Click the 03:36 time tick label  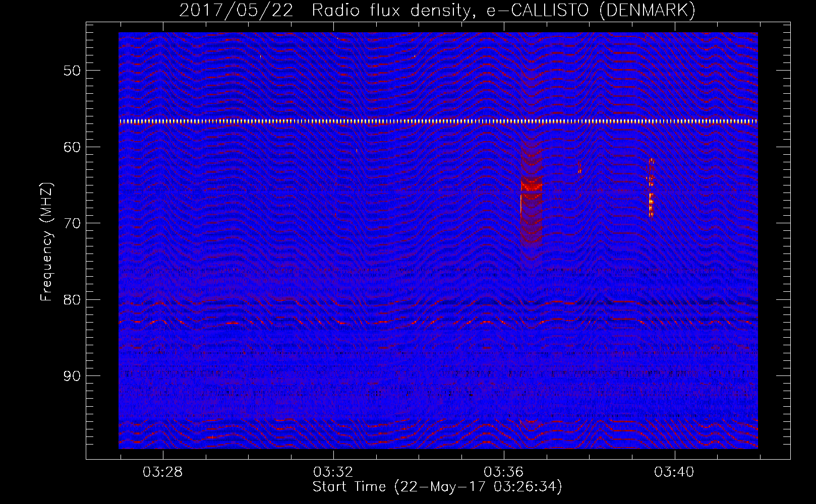point(504,472)
